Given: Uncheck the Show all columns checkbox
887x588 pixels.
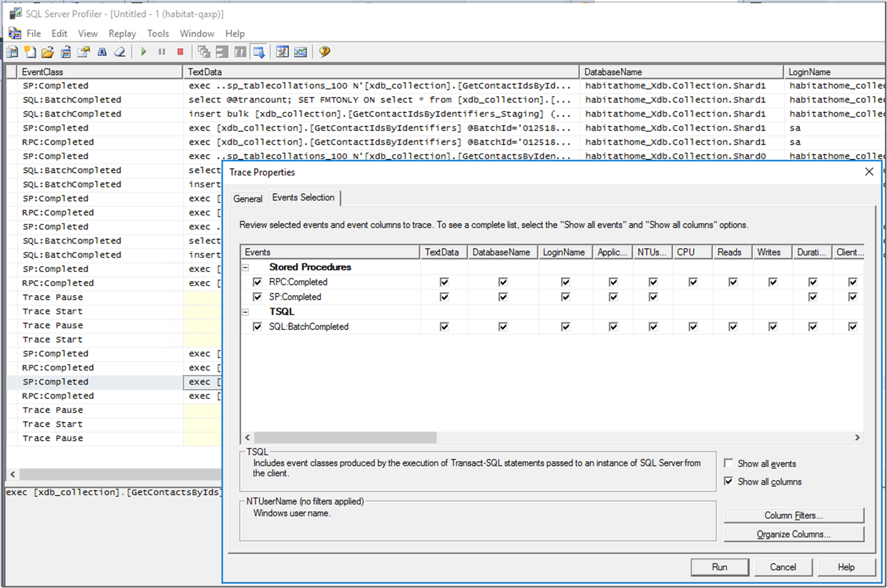Looking at the screenshot, I should [729, 481].
